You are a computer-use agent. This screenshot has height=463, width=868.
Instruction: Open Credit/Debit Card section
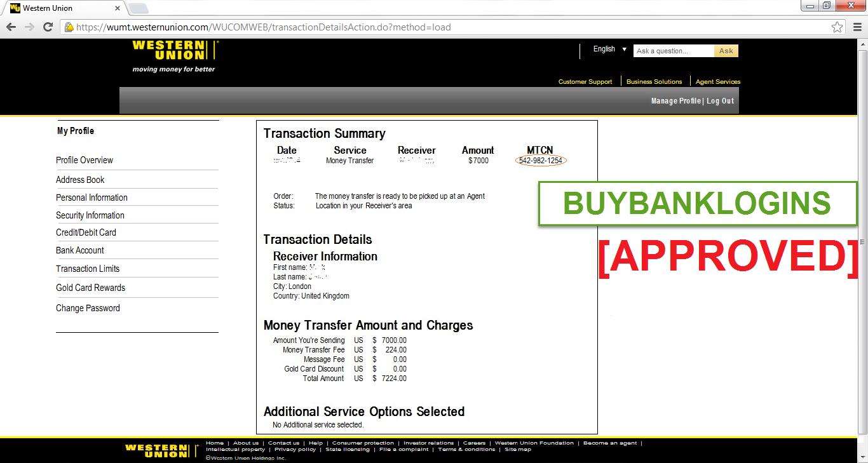(x=86, y=232)
